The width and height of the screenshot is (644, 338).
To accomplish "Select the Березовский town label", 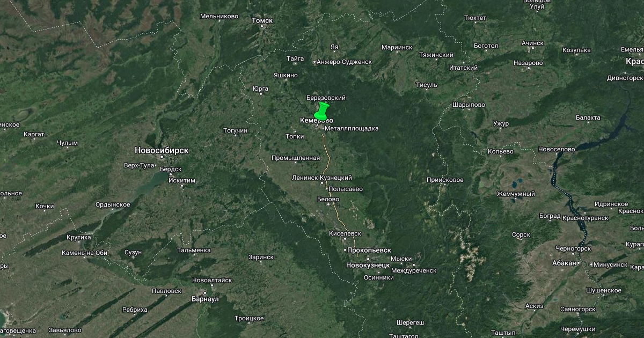I will coord(326,98).
